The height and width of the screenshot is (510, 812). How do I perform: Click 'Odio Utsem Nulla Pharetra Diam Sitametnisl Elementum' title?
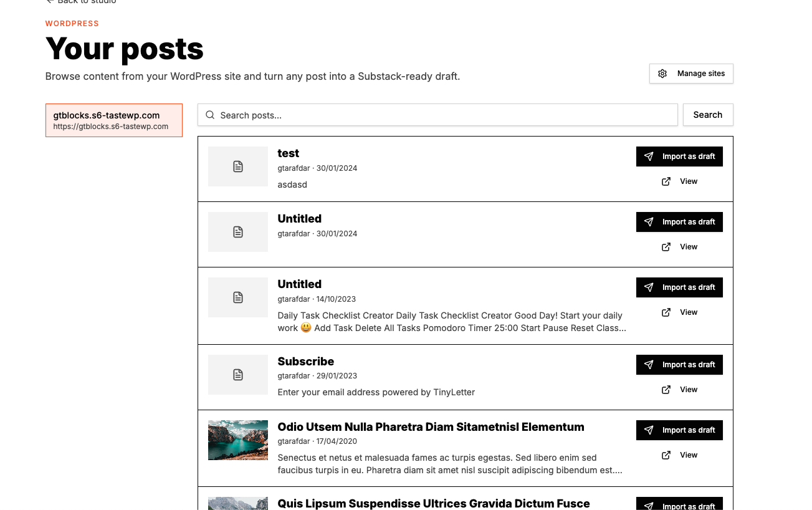click(x=431, y=427)
